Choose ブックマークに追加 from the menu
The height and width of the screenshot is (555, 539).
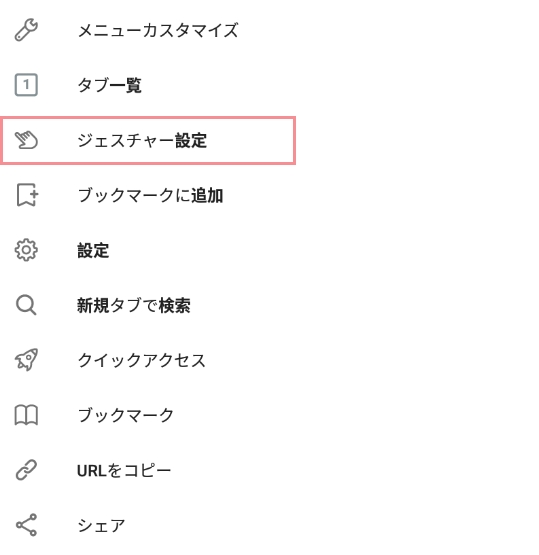point(148,195)
